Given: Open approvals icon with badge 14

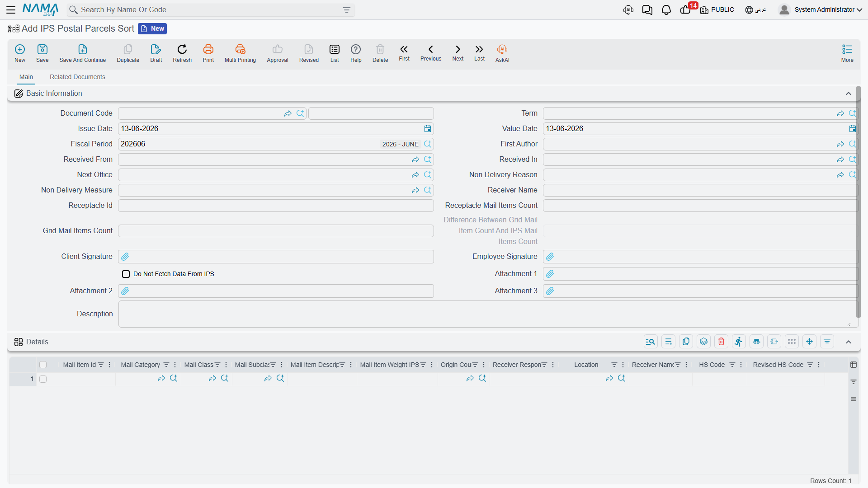Looking at the screenshot, I should (687, 9).
